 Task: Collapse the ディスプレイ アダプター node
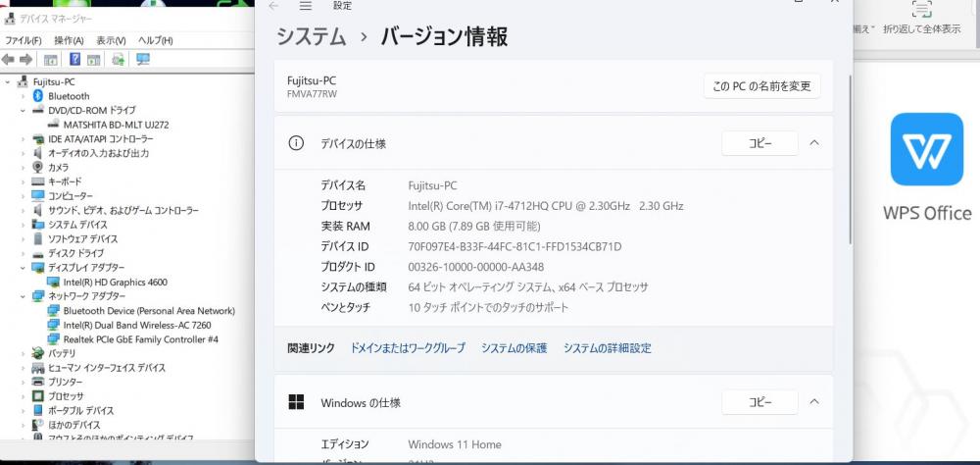(x=23, y=268)
